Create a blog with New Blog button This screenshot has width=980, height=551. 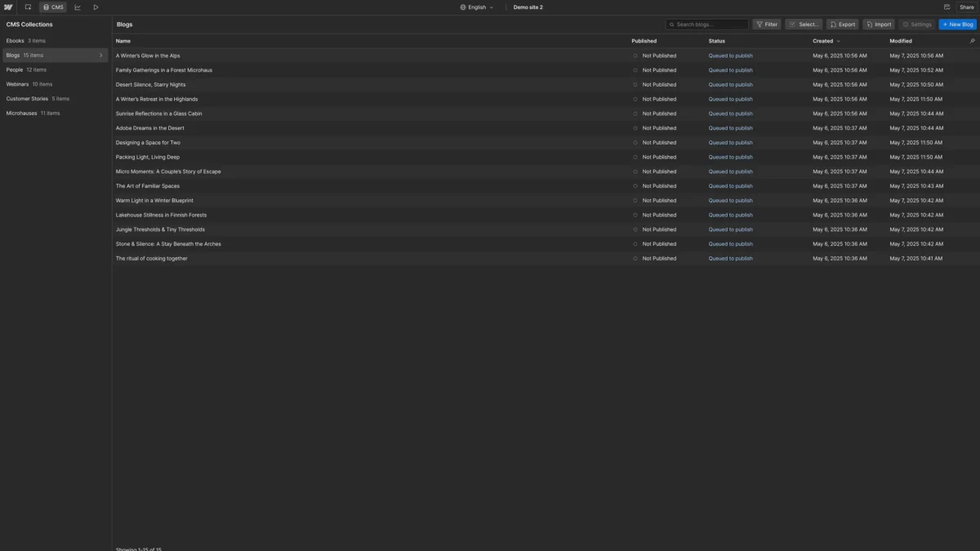(x=956, y=24)
